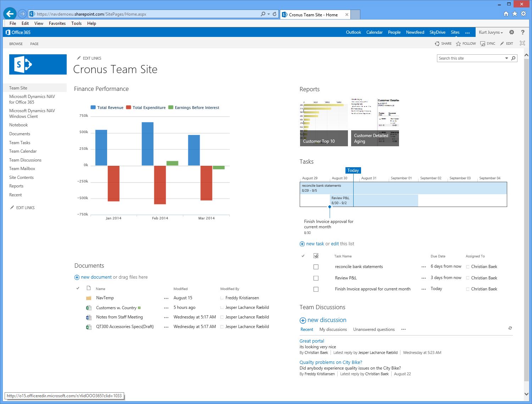
Task: Click the NavTemp folder icon
Action: tap(89, 298)
